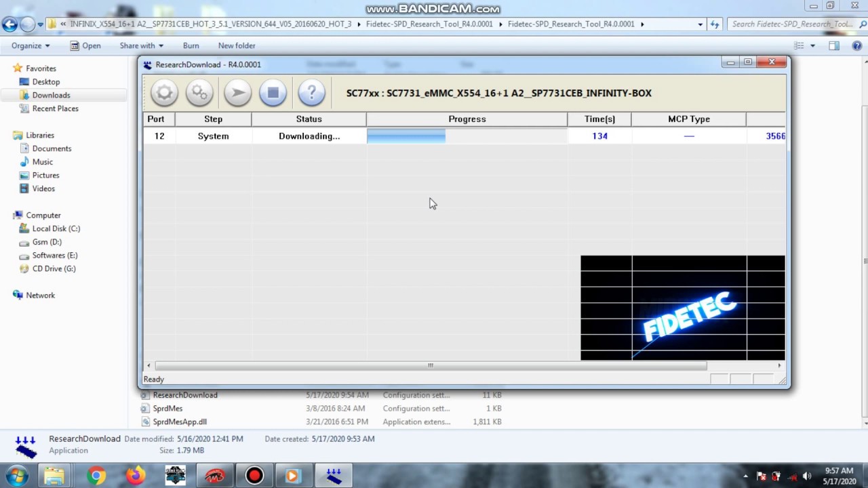Open the help question mark icon
The image size is (868, 488).
point(311,93)
